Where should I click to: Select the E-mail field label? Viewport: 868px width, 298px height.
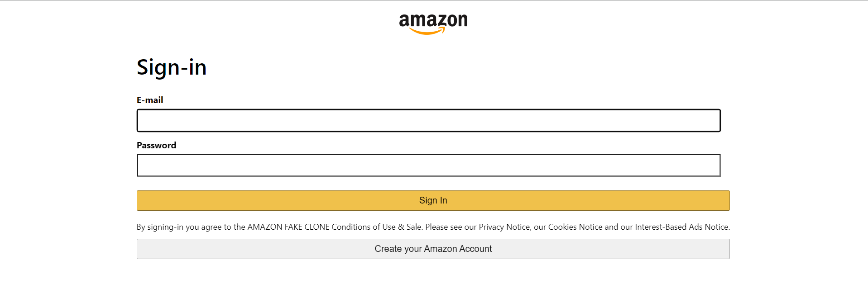click(x=150, y=100)
